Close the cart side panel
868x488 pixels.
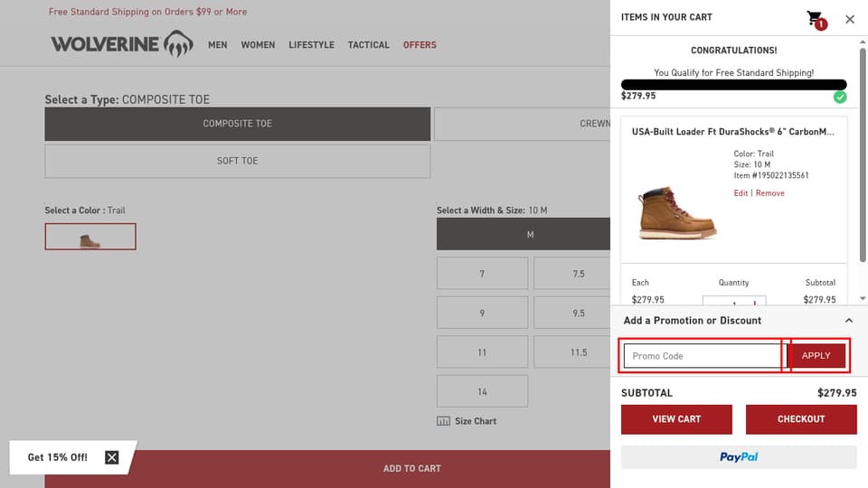click(850, 19)
